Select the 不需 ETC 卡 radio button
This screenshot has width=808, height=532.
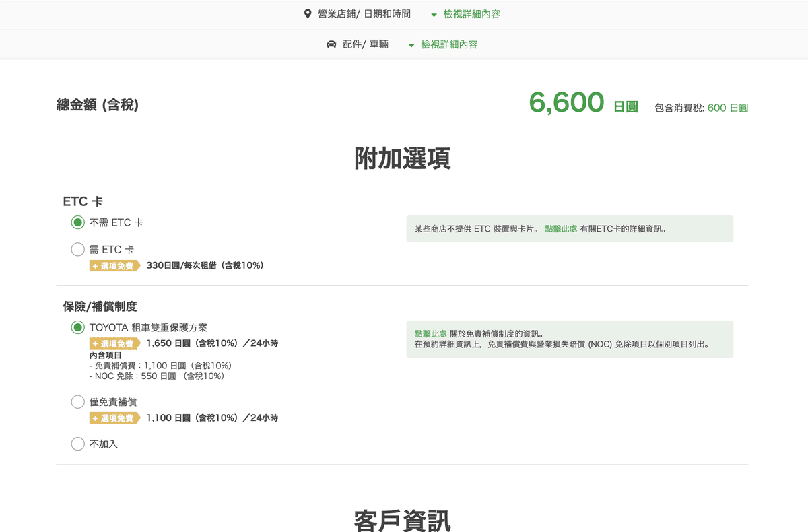pyautogui.click(x=77, y=222)
